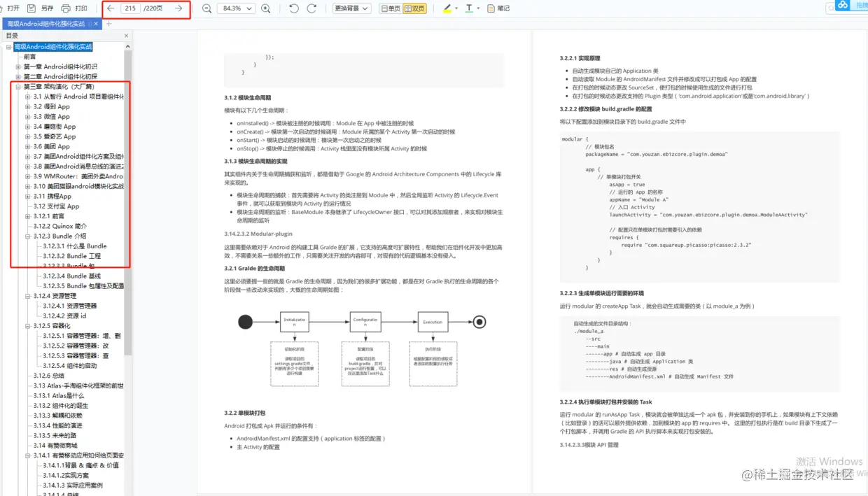The height and width of the screenshot is (496, 868).
Task: Select 3.4 蘑菇街 App entry
Action: tap(55, 127)
